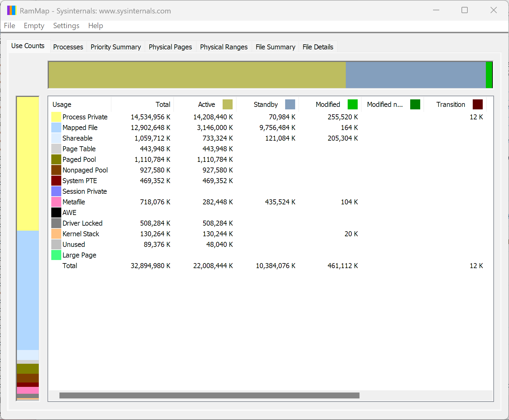
Task: Click the Modified bright green swatch
Action: click(x=353, y=104)
